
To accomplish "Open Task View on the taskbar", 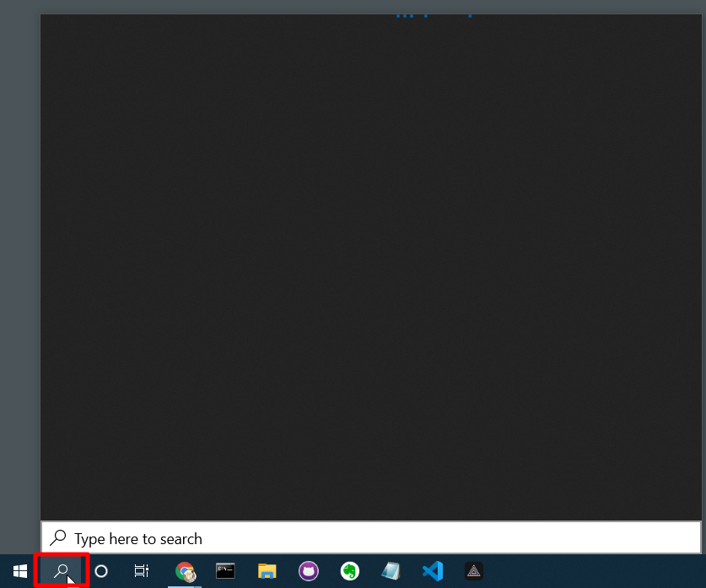I will (142, 571).
